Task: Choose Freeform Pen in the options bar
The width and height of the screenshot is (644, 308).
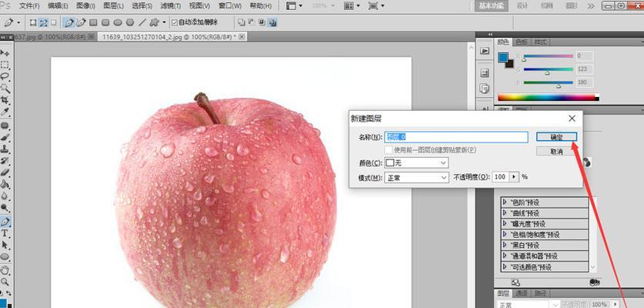Action: click(x=82, y=22)
